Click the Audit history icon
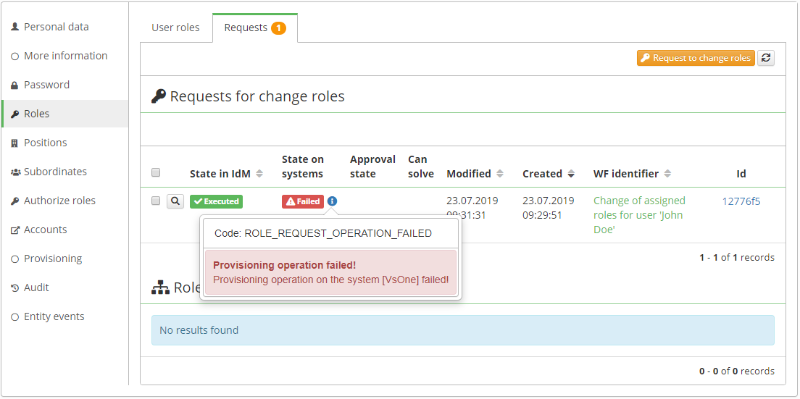Viewport: 800px width, 399px height. pos(15,288)
